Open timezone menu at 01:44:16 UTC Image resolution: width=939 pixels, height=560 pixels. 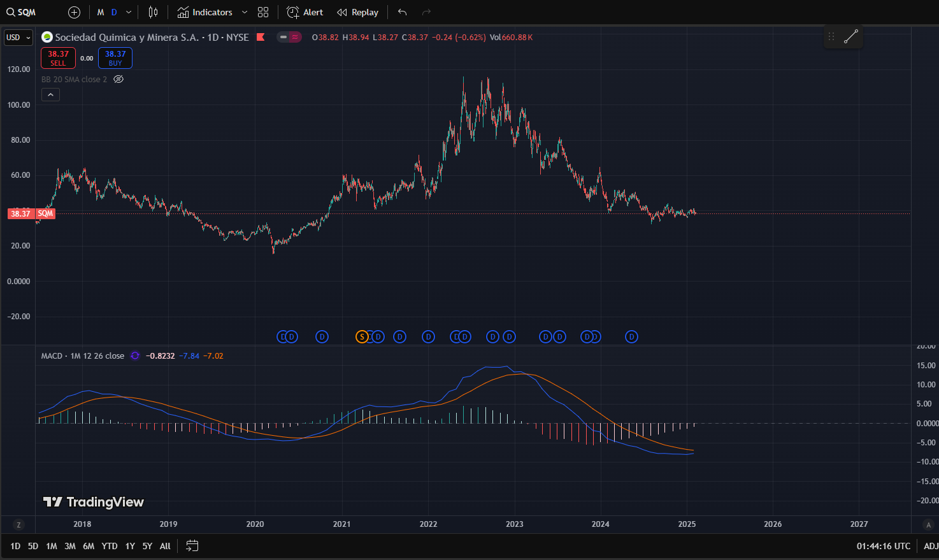(884, 546)
